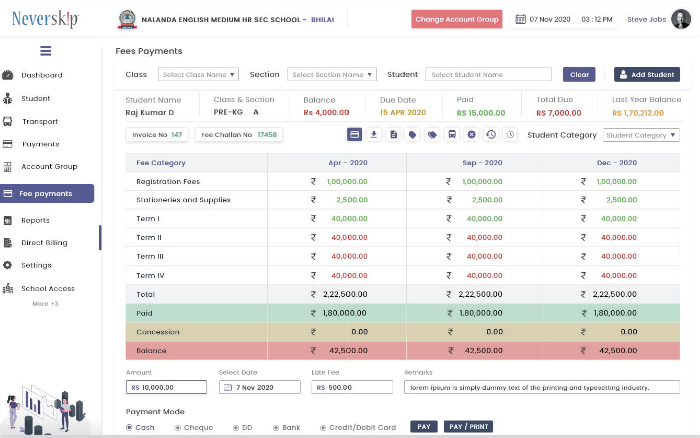This screenshot has height=438, width=700.
Task: Expand the More +3 sidebar link
Action: pos(45,304)
